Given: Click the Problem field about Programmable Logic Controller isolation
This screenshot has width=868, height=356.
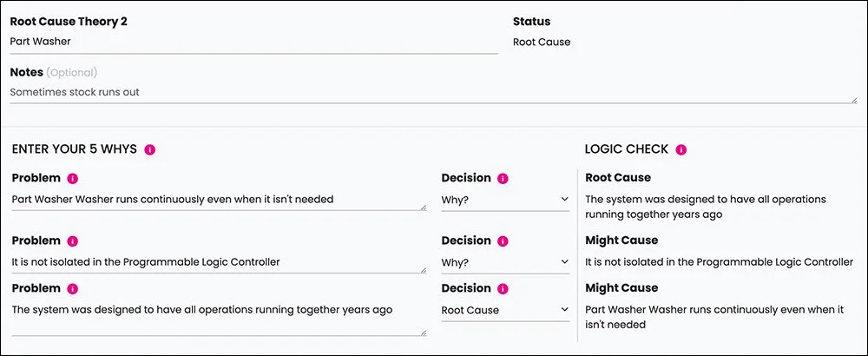Looking at the screenshot, I should tap(217, 262).
